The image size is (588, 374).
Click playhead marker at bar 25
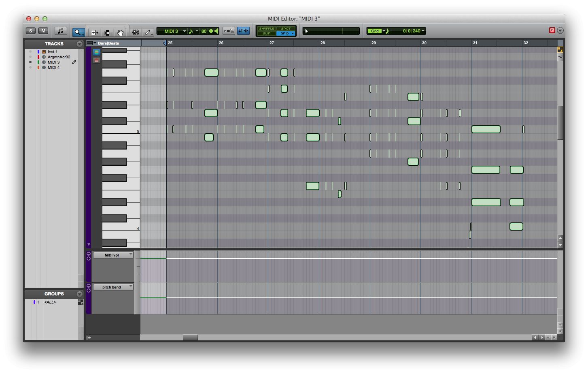[165, 43]
